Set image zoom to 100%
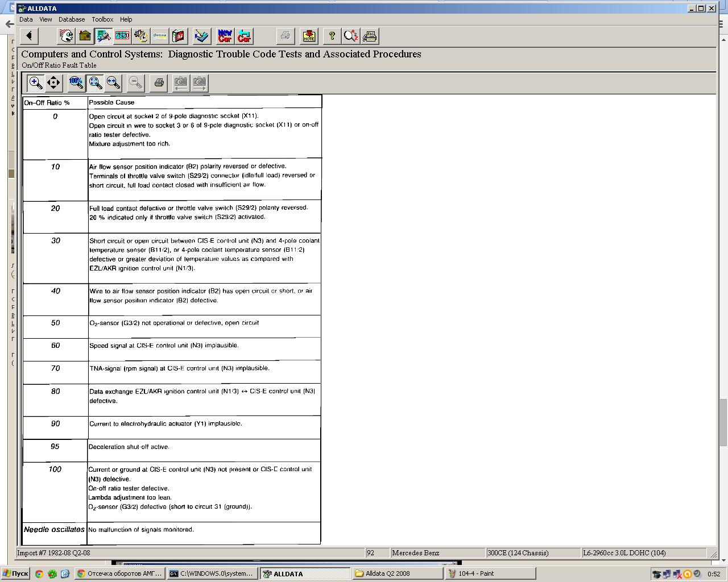 tap(76, 83)
